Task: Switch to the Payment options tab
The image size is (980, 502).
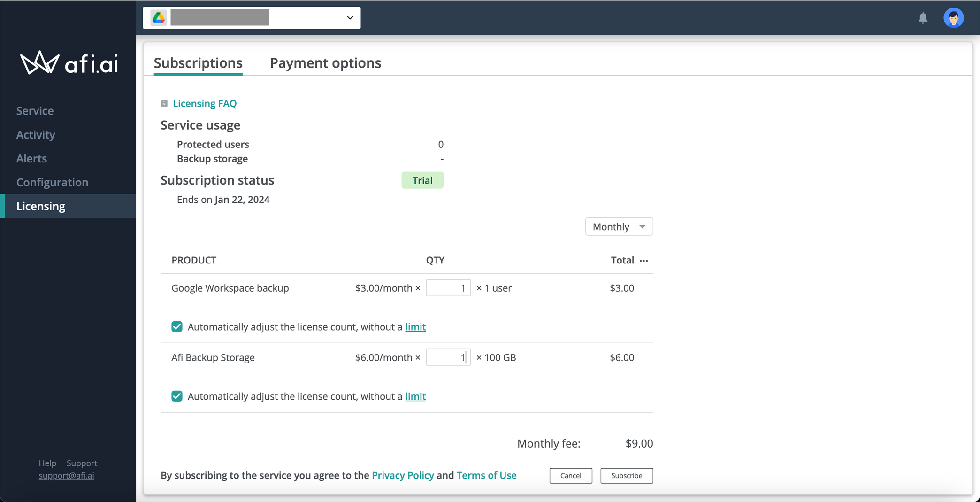Action: pyautogui.click(x=325, y=63)
